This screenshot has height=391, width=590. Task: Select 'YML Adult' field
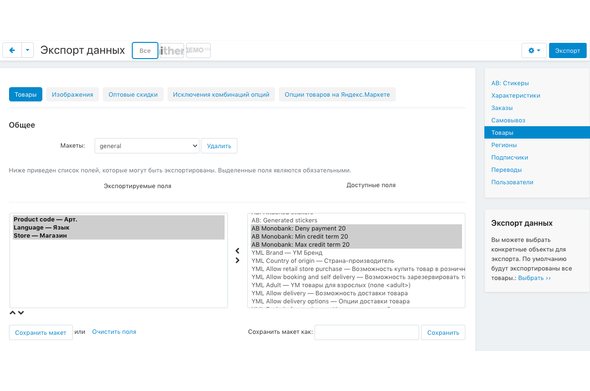point(356,285)
